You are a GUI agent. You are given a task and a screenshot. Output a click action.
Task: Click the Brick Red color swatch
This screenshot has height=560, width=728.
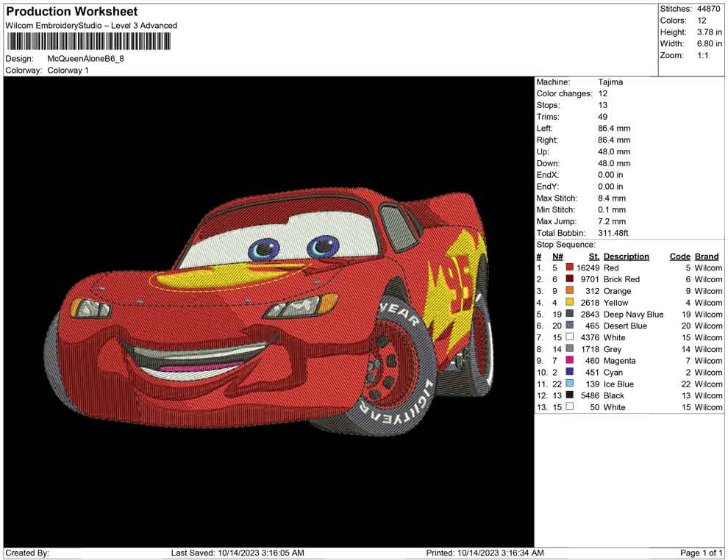570,279
